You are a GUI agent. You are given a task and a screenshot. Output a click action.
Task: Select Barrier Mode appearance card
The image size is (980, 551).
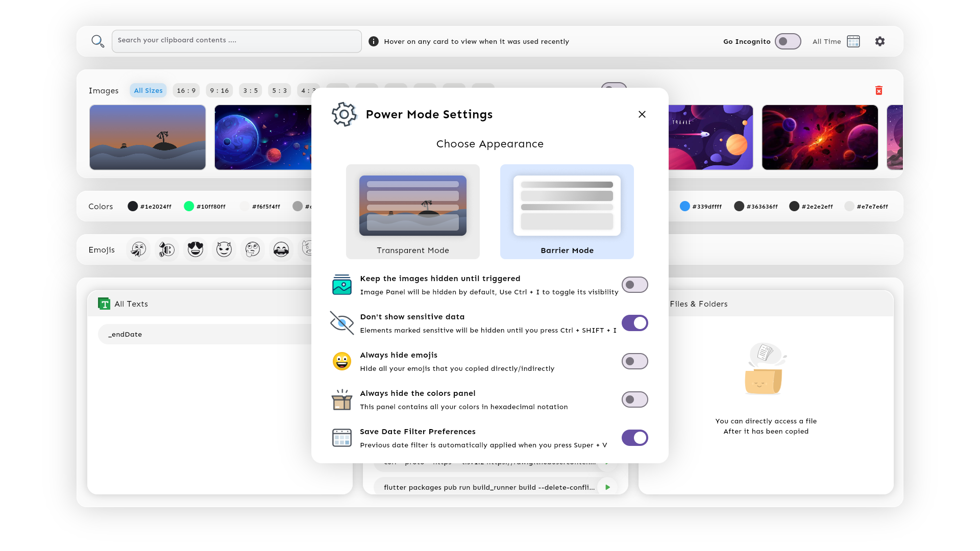tap(567, 212)
